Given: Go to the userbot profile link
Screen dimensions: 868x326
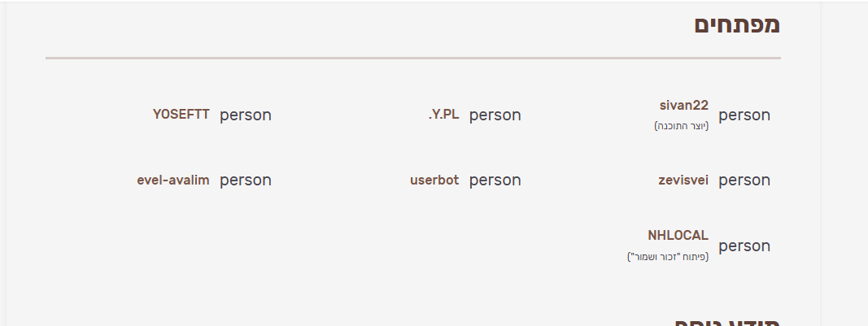Looking at the screenshot, I should (434, 180).
